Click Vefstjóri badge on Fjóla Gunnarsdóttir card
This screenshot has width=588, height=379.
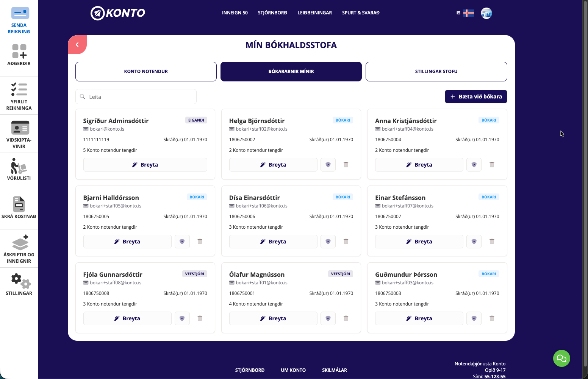point(195,274)
